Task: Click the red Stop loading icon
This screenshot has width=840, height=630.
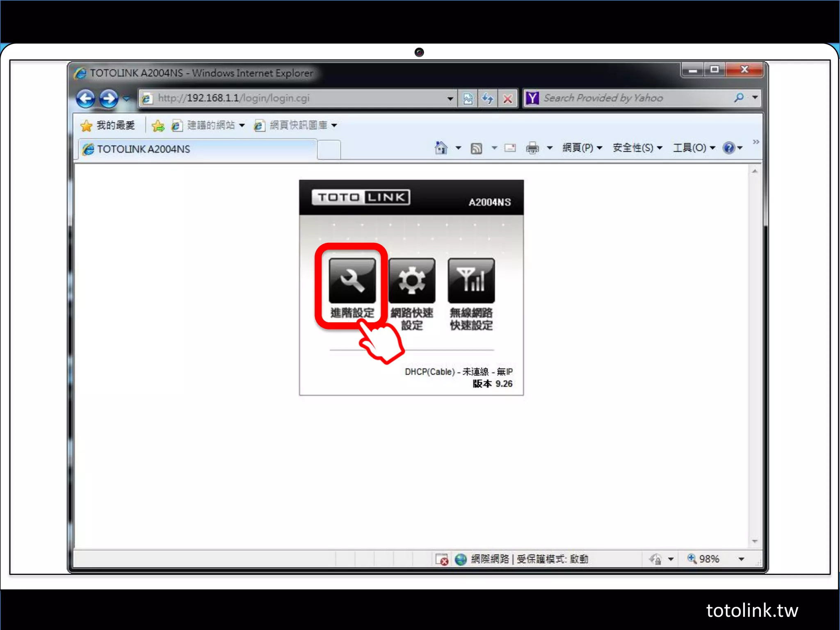Action: (x=508, y=98)
